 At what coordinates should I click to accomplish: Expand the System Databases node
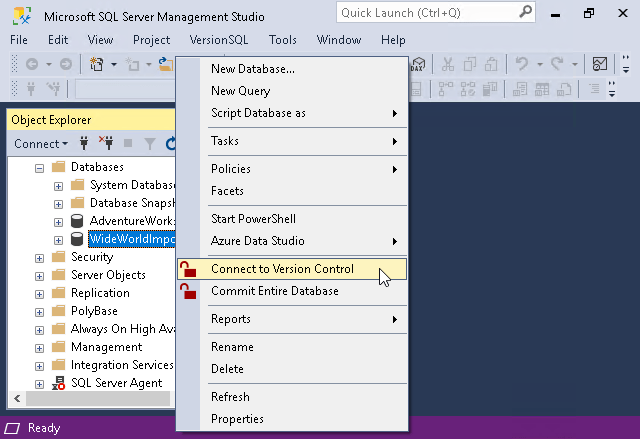pos(58,186)
